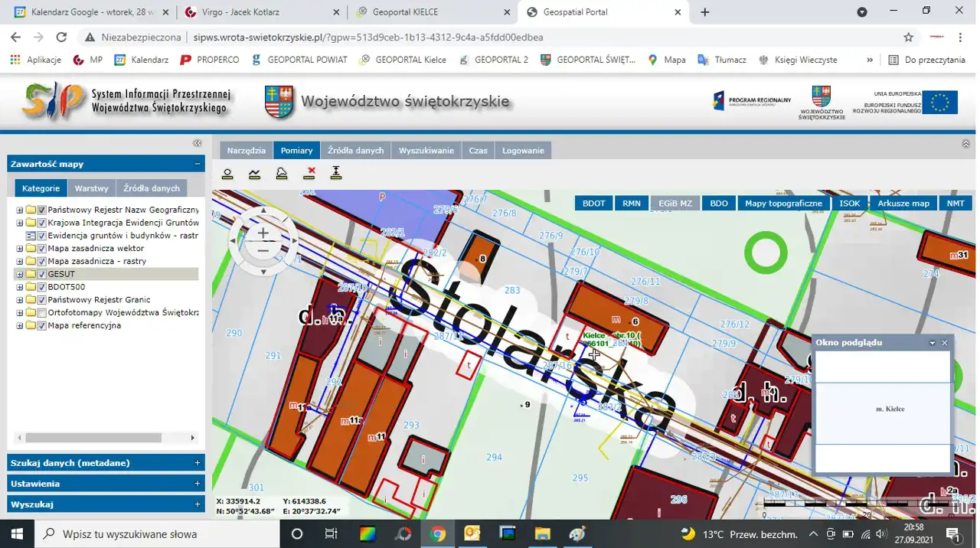Select the point coordinate measurement tool
The width and height of the screenshot is (980, 548).
pos(227,174)
